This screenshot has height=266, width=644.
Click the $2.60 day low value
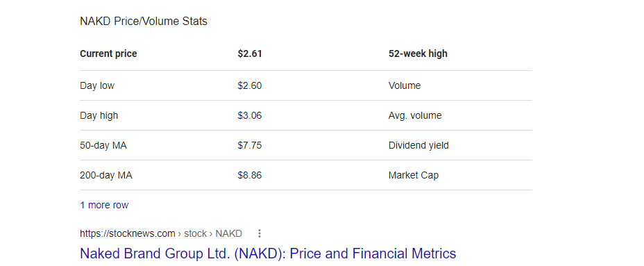point(250,85)
